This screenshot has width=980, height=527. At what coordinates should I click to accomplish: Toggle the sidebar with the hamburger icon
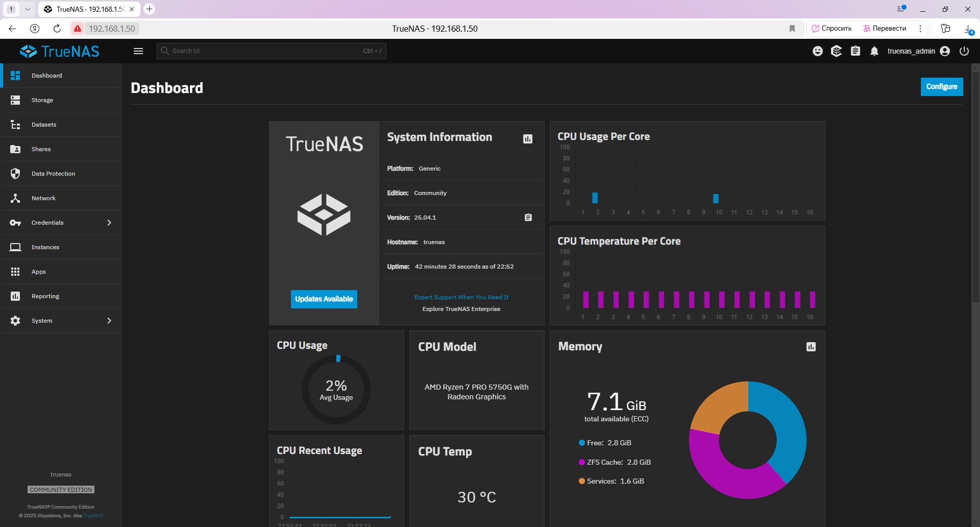pos(138,51)
